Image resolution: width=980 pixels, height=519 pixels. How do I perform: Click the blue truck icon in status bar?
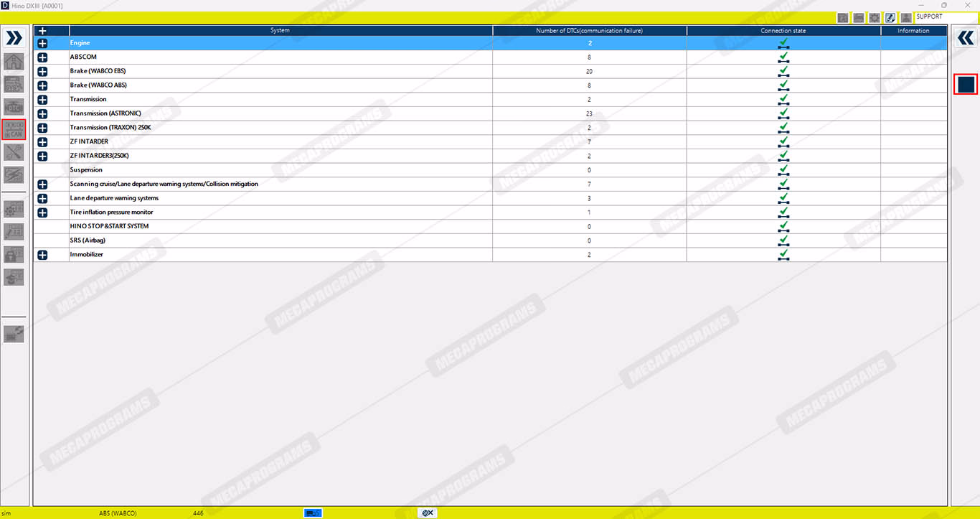313,513
